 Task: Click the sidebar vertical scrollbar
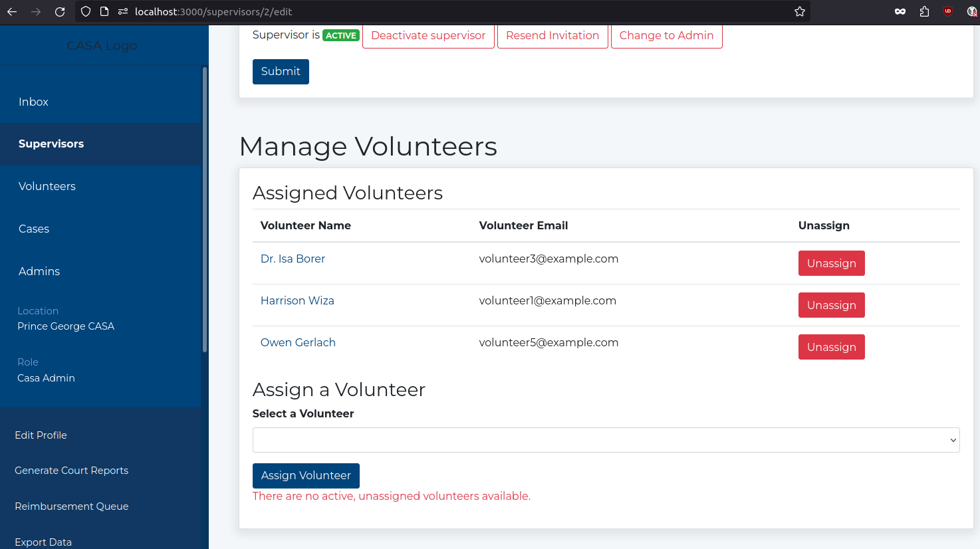[205, 209]
